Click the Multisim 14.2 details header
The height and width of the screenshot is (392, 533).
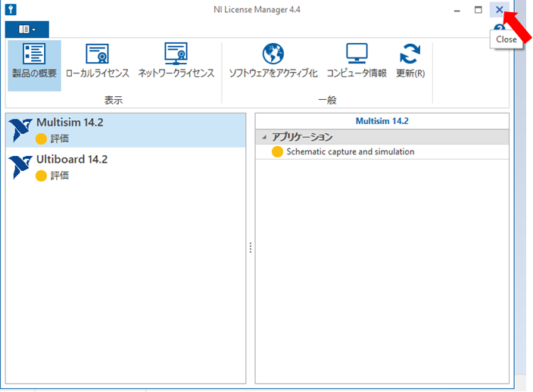(382, 121)
